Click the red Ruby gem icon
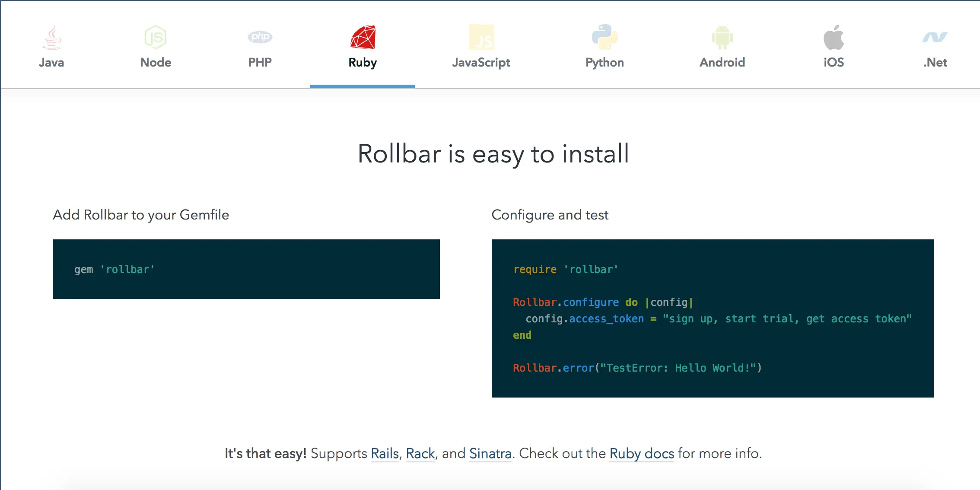The height and width of the screenshot is (490, 980). click(363, 37)
